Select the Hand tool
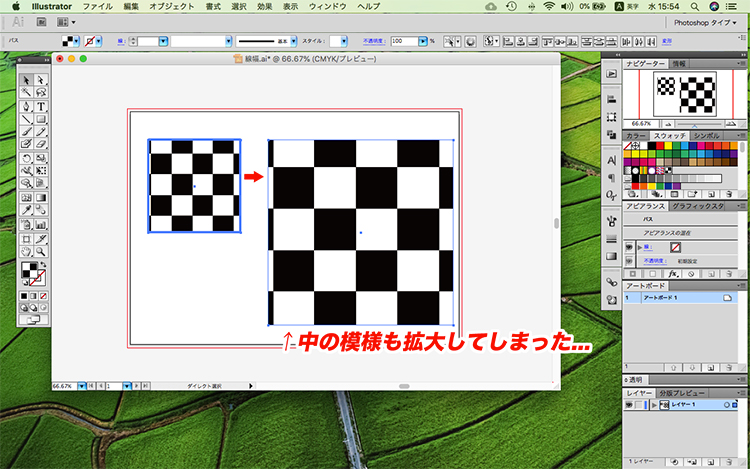750x469 pixels. [27, 250]
